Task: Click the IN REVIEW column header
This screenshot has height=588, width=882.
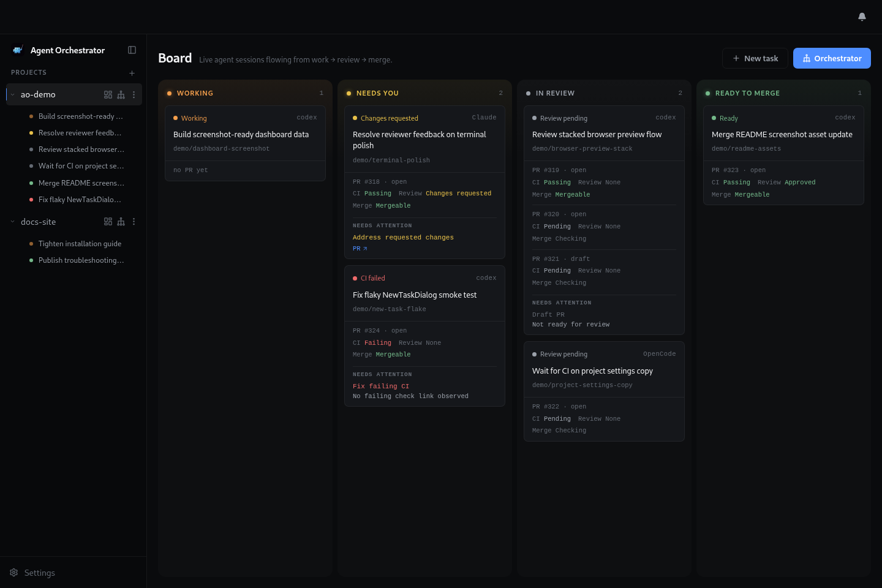Action: [x=555, y=93]
